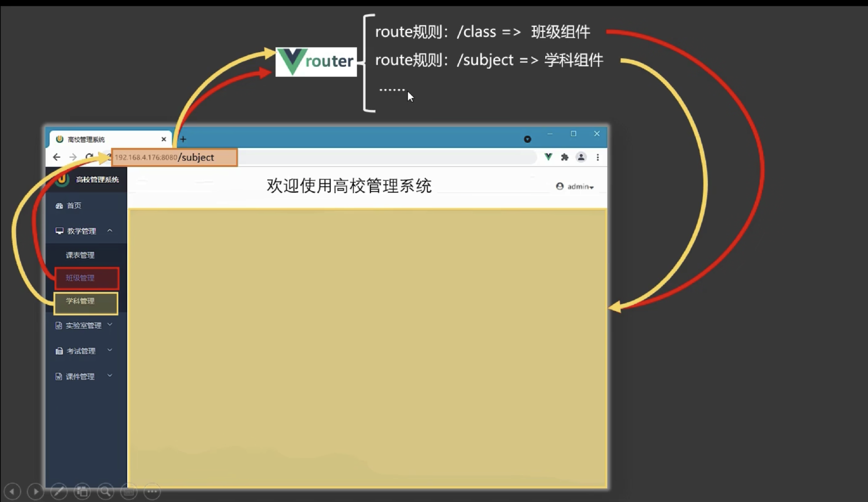Click the browser back arrow
Screen dimensions: 868x502
pos(57,157)
